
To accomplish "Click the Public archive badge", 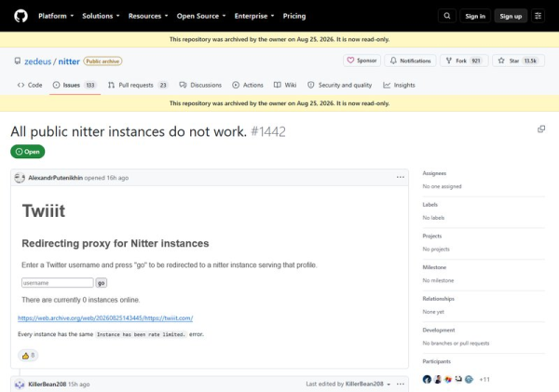I will 102,61.
